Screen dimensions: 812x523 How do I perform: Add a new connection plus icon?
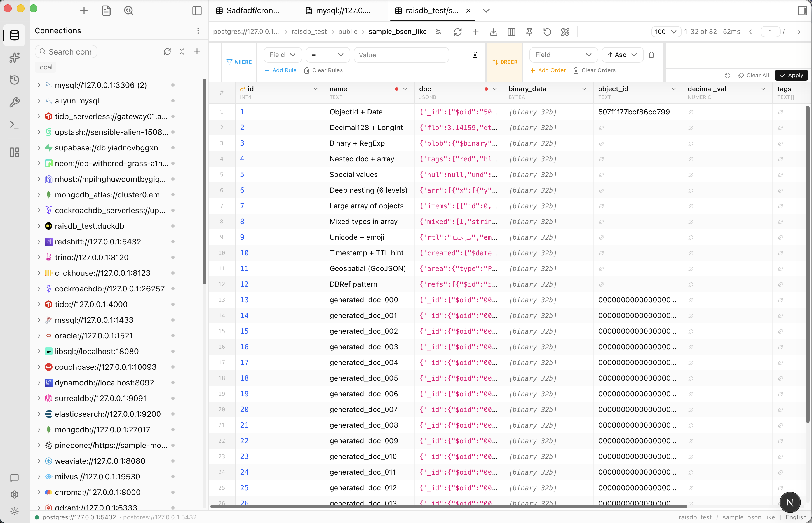197,52
